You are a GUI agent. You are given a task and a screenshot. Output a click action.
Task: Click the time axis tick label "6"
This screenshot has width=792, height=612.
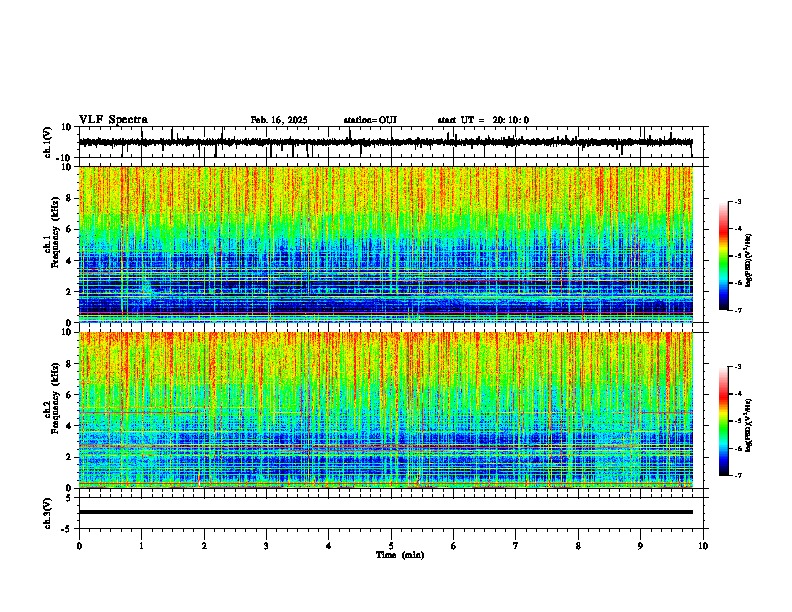coord(454,546)
